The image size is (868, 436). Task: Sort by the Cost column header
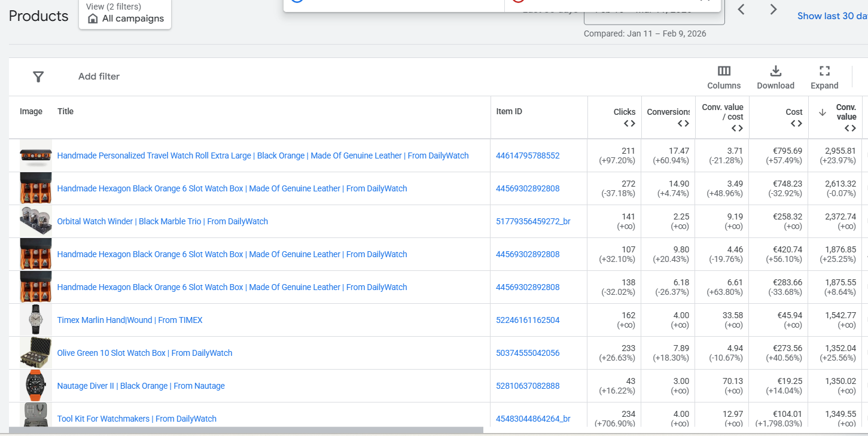coord(794,112)
